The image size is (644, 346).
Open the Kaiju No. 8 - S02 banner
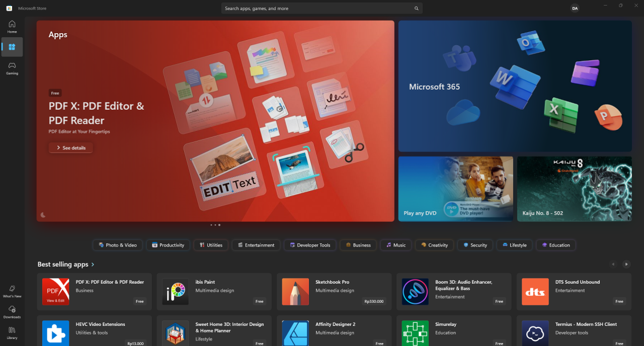click(574, 189)
